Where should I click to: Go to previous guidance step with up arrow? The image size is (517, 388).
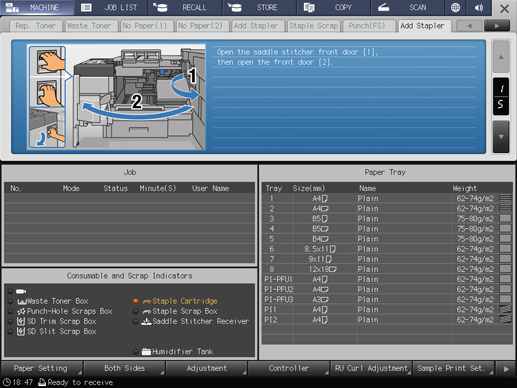point(501,57)
